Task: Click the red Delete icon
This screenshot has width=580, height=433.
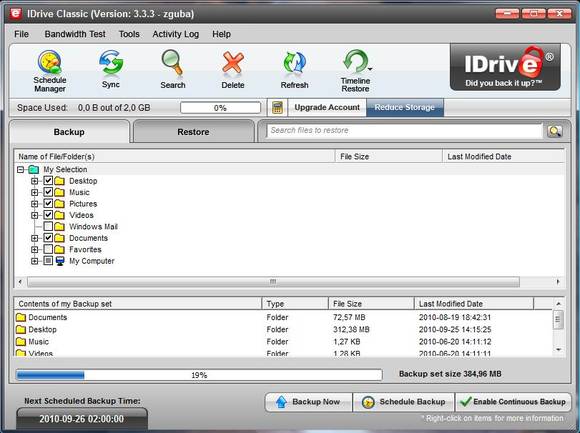Action: point(233,69)
